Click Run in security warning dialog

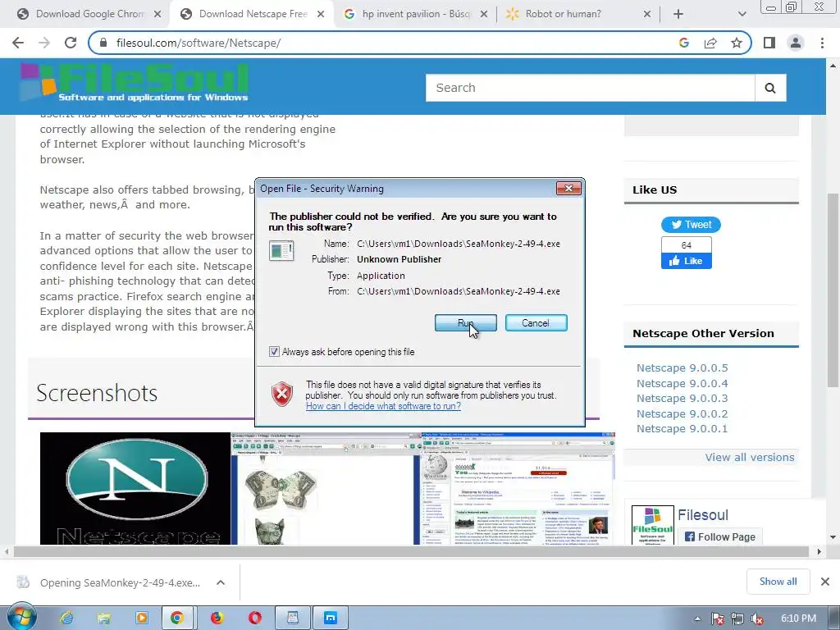tap(466, 323)
